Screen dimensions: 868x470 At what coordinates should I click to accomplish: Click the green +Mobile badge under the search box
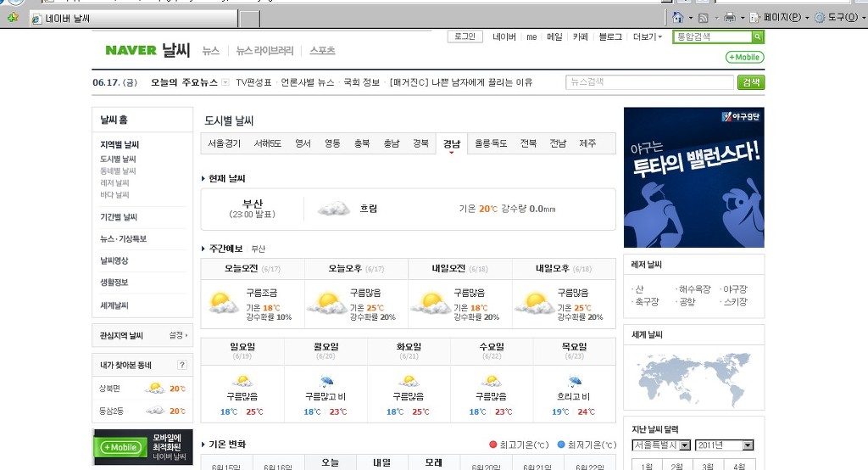[x=744, y=58]
